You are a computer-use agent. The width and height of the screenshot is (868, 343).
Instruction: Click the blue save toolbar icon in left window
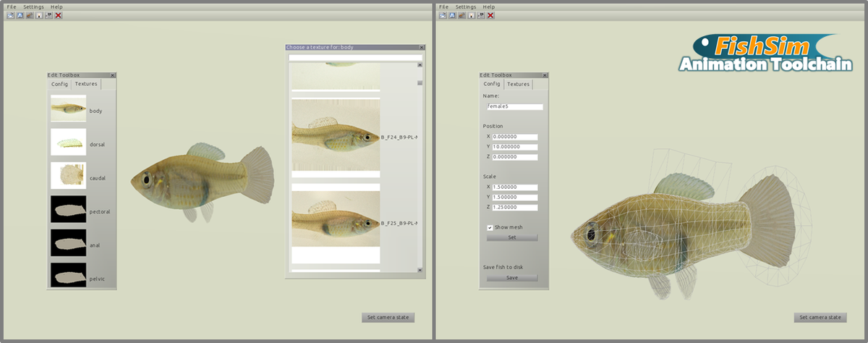tap(20, 15)
